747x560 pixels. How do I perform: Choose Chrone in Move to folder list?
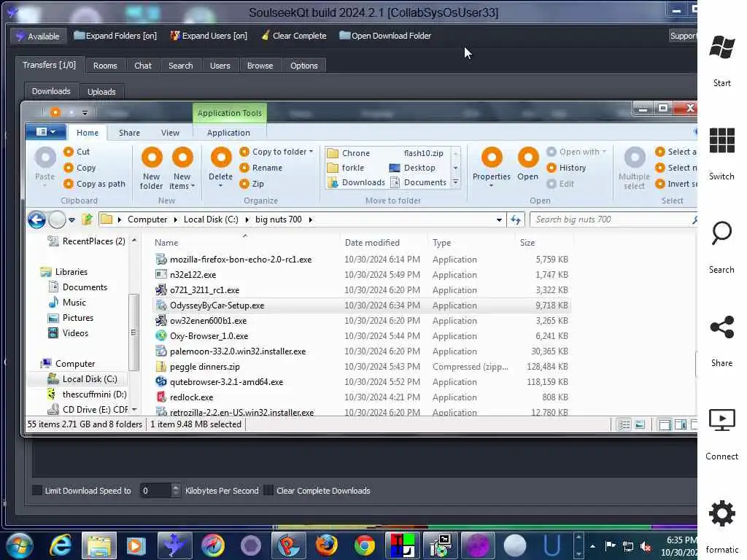[349, 153]
